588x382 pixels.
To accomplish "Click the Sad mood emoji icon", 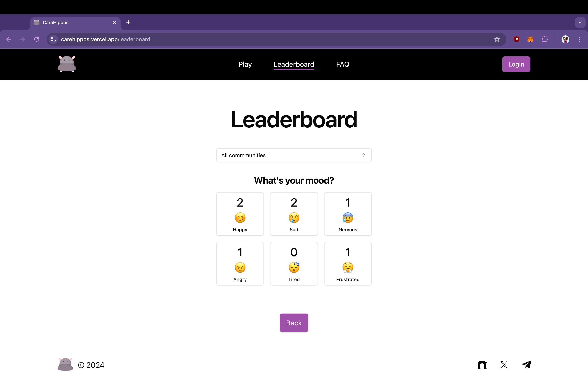I will [294, 217].
